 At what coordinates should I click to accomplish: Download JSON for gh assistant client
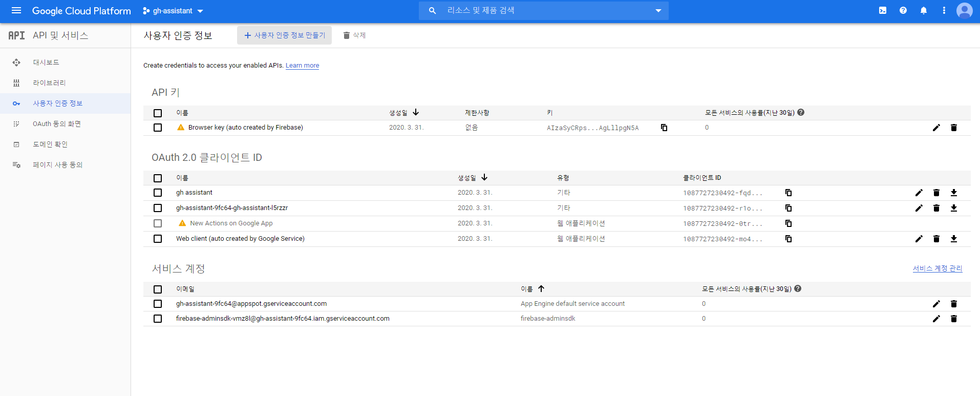954,193
